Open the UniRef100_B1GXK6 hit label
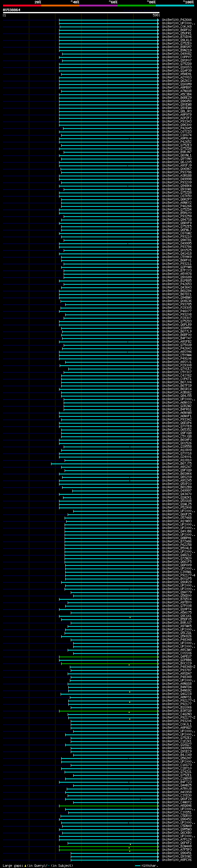Image resolution: width=197 pixels, height=868 pixels. click(x=177, y=707)
